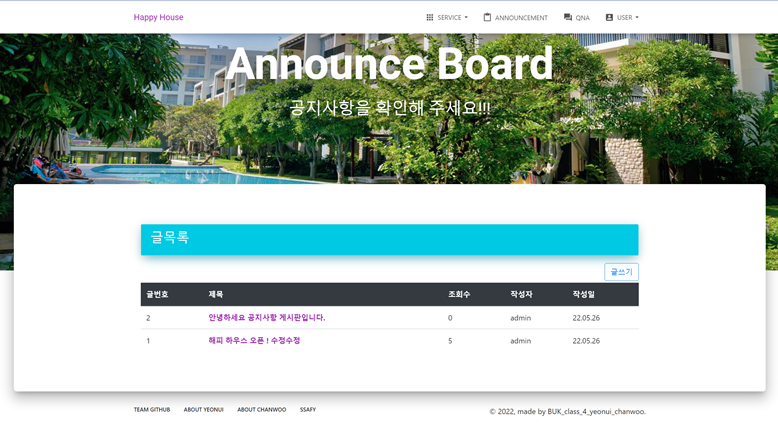
Task: Click admin author of 해피 하우스 post
Action: coord(520,341)
